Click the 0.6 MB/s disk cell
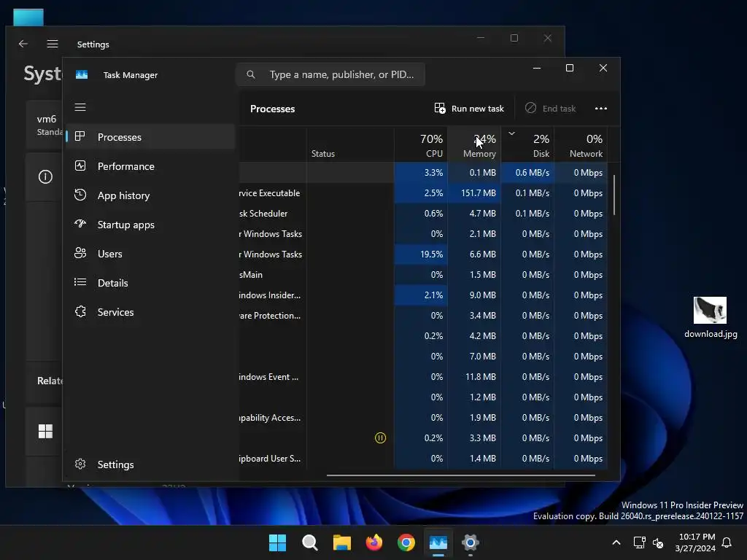Image resolution: width=747 pixels, height=560 pixels. pos(527,172)
